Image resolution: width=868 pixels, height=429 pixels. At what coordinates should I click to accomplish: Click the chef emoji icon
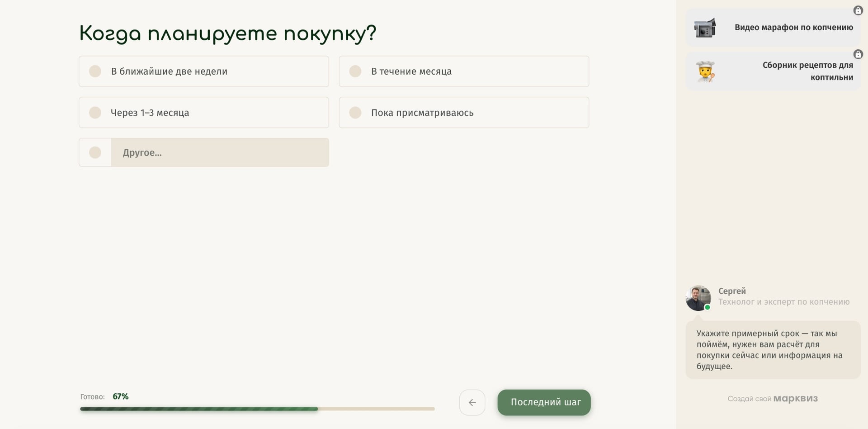[705, 71]
